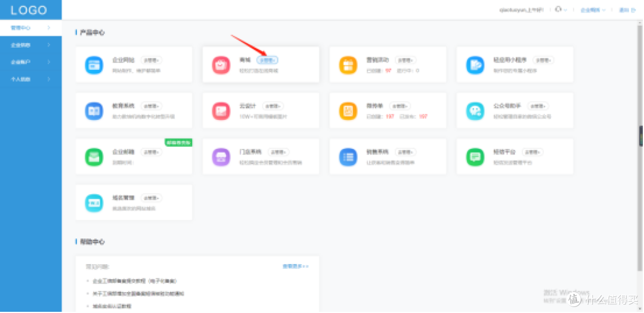Click the 去管理 button for 轻应用小程序
Viewport: 644px width, 313px height.
pyautogui.click(x=543, y=60)
